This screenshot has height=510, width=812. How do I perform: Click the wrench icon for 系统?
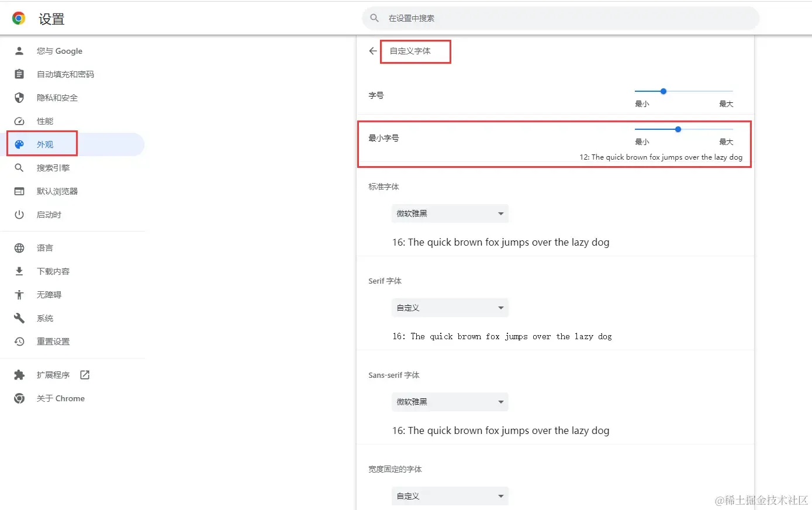click(19, 318)
